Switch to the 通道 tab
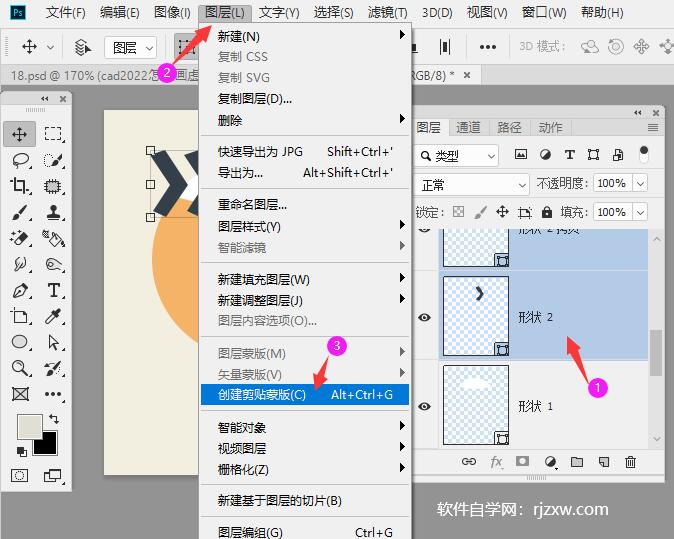The width and height of the screenshot is (674, 539). [468, 128]
